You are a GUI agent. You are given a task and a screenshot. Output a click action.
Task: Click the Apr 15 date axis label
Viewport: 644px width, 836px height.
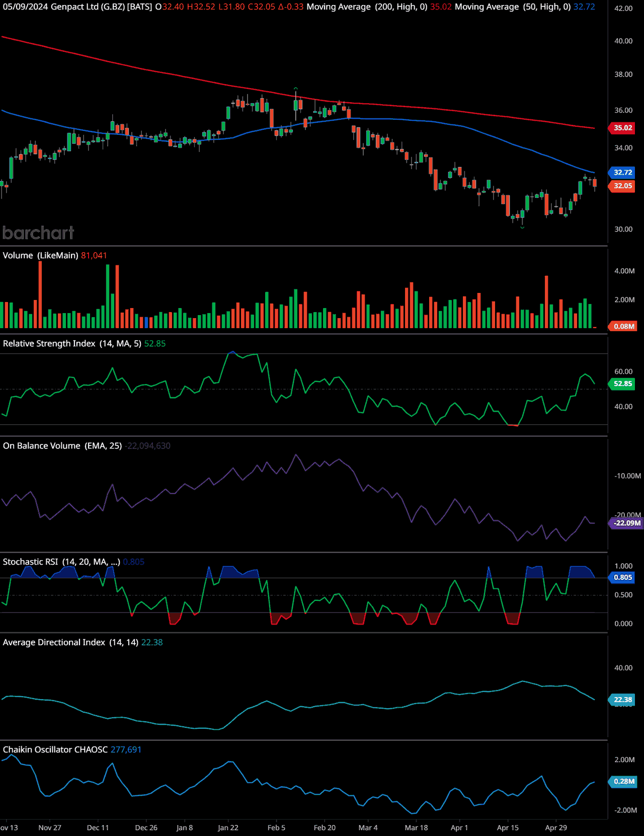click(508, 828)
